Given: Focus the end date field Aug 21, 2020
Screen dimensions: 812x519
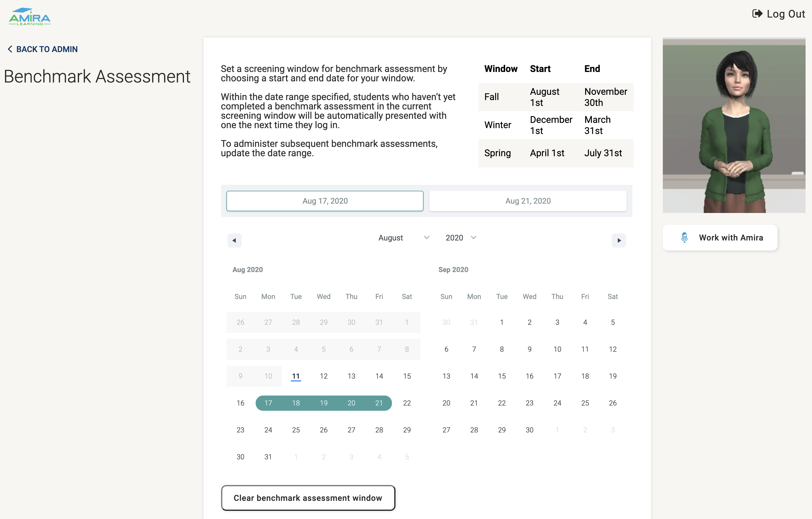Looking at the screenshot, I should (528, 201).
